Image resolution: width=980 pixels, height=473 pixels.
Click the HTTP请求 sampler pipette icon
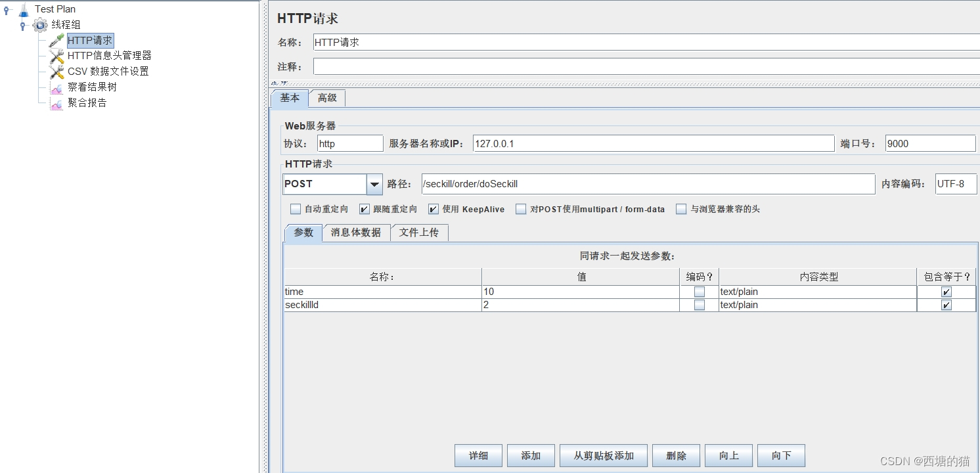click(56, 41)
